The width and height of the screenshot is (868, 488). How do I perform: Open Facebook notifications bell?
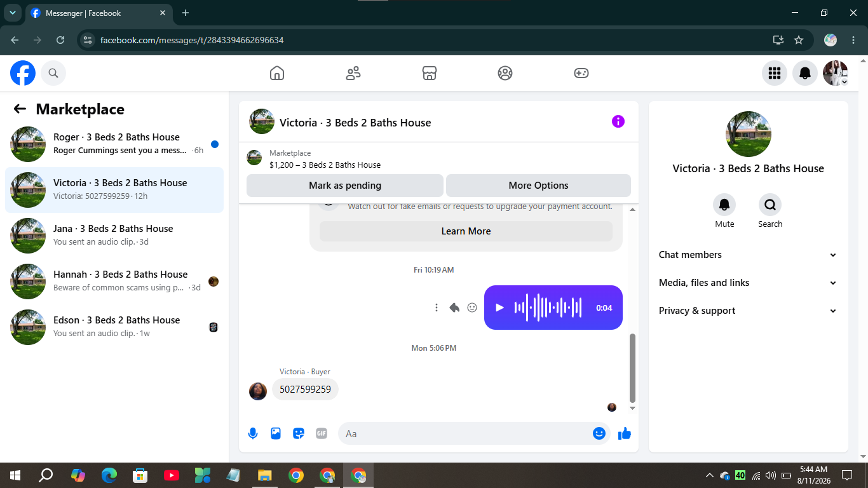pyautogui.click(x=805, y=73)
